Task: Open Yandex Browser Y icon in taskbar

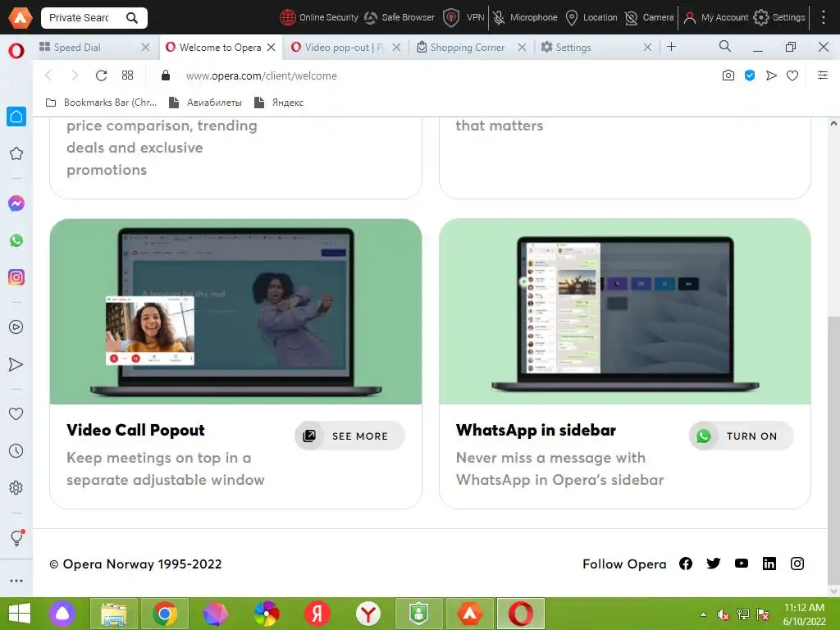Action: coord(368,614)
